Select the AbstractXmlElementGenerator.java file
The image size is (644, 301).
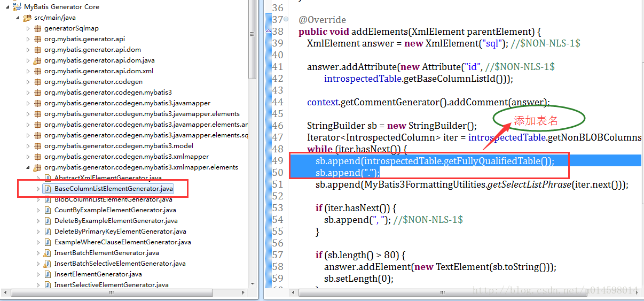coord(108,178)
